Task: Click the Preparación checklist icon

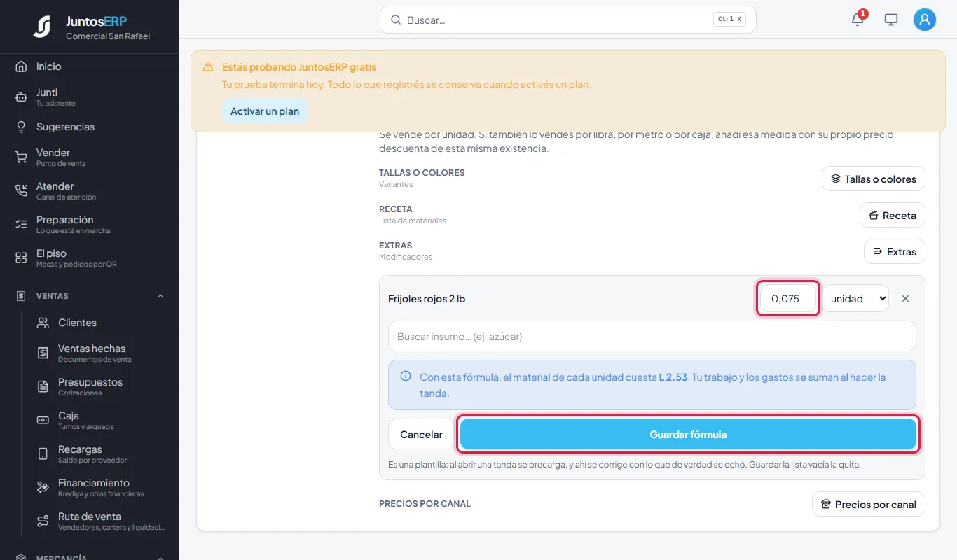Action: pyautogui.click(x=21, y=225)
